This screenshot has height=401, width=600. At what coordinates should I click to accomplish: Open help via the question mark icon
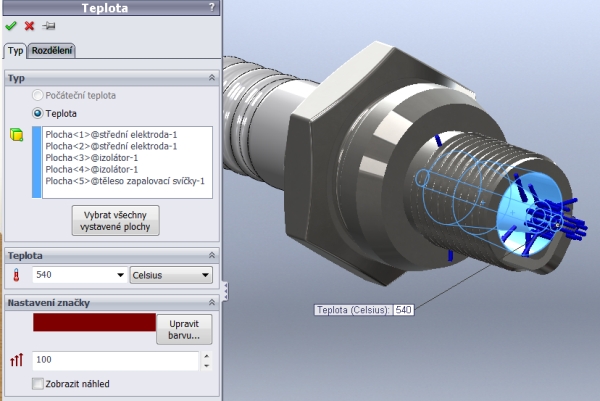pos(212,7)
